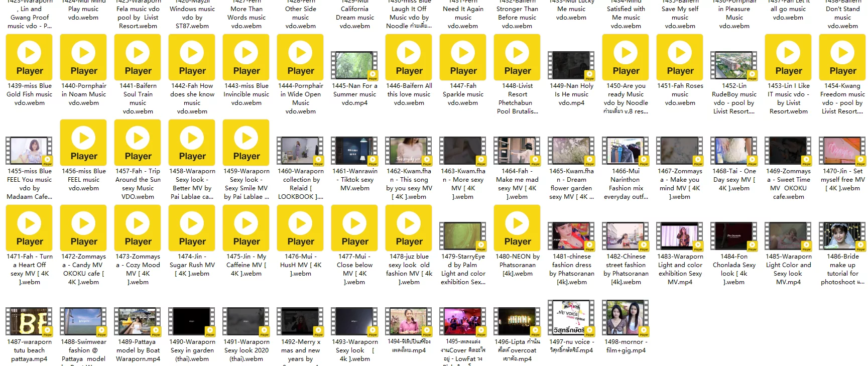
Task: Choose the 1460-Waraporn collection by Relaid thumbnail
Action: click(x=300, y=151)
